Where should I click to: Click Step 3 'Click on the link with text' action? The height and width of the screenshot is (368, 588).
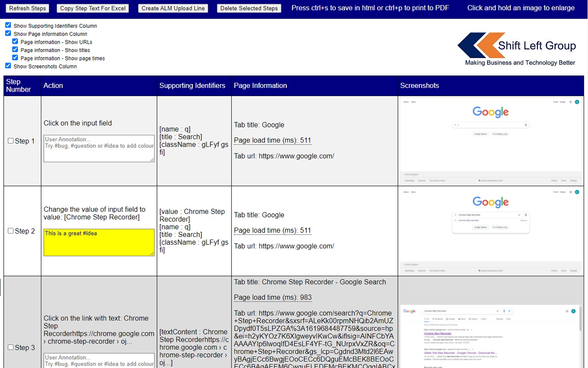99,330
